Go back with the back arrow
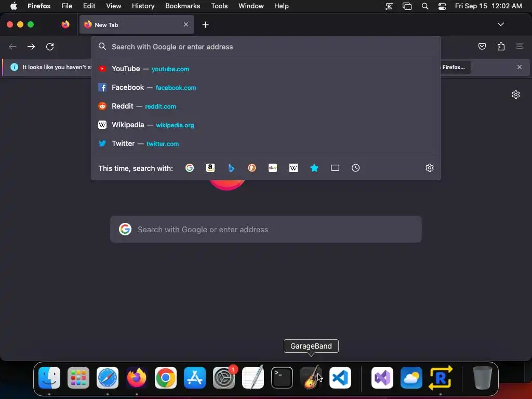 (x=12, y=46)
